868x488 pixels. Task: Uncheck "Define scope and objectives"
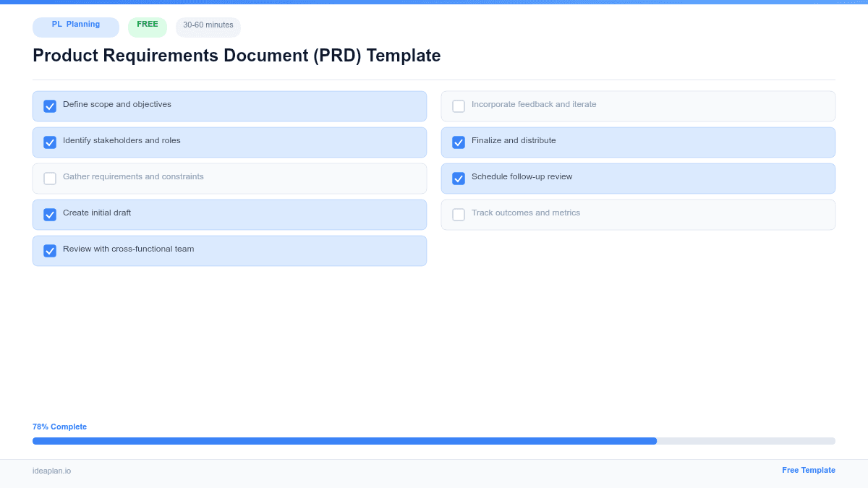[49, 106]
